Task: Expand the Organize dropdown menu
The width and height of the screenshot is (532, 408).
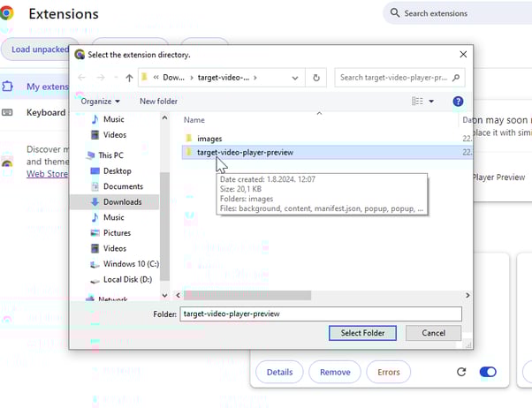Action: pyautogui.click(x=100, y=102)
